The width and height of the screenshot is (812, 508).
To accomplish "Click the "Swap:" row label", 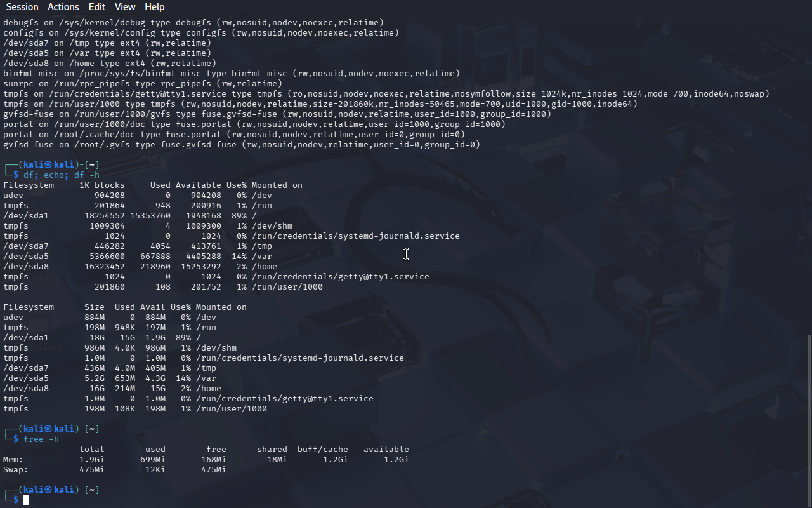I will 16,469.
